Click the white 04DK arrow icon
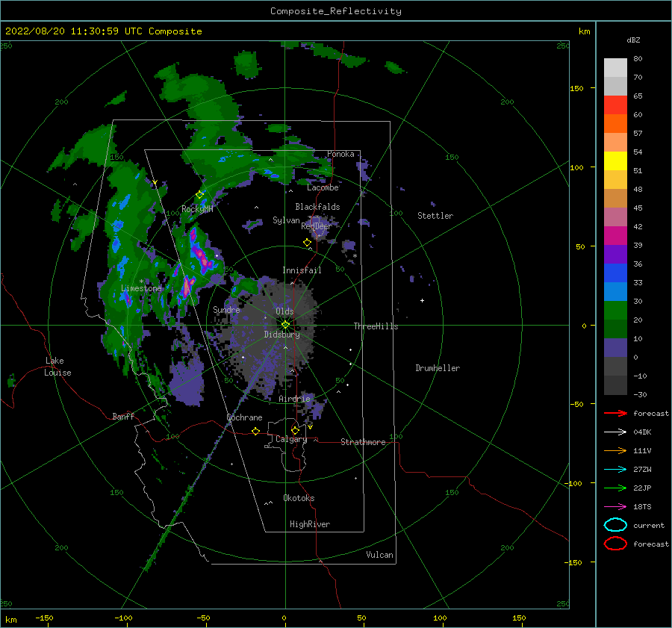This screenshot has height=628, width=672. click(615, 432)
